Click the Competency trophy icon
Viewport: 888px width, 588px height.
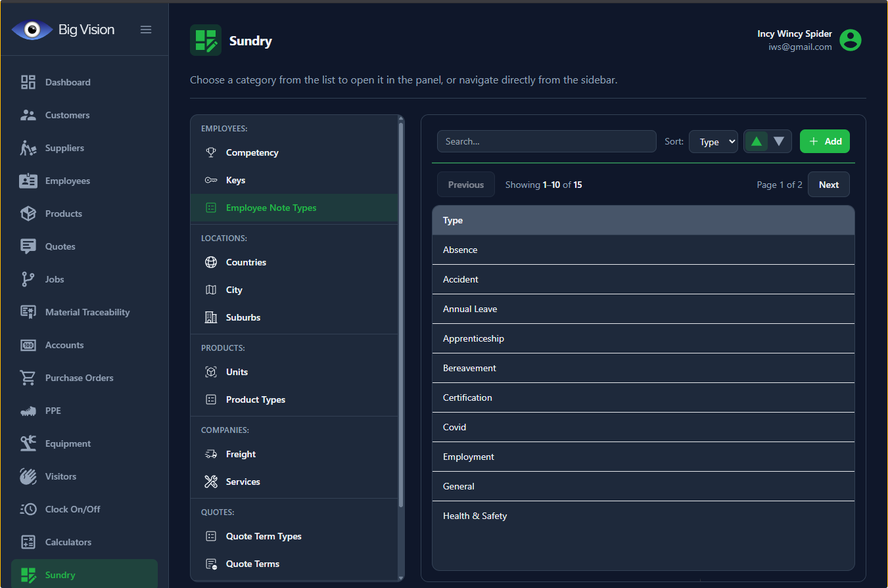pos(211,152)
